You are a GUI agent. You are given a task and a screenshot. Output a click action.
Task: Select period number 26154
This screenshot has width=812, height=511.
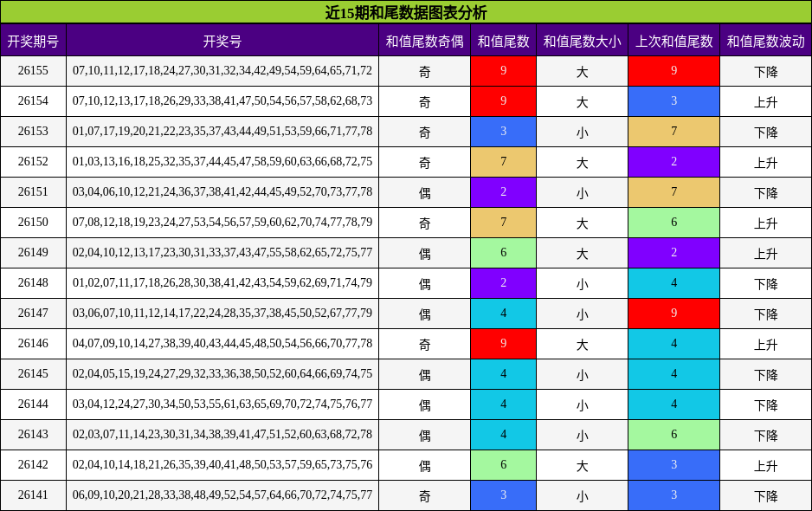pyautogui.click(x=33, y=101)
